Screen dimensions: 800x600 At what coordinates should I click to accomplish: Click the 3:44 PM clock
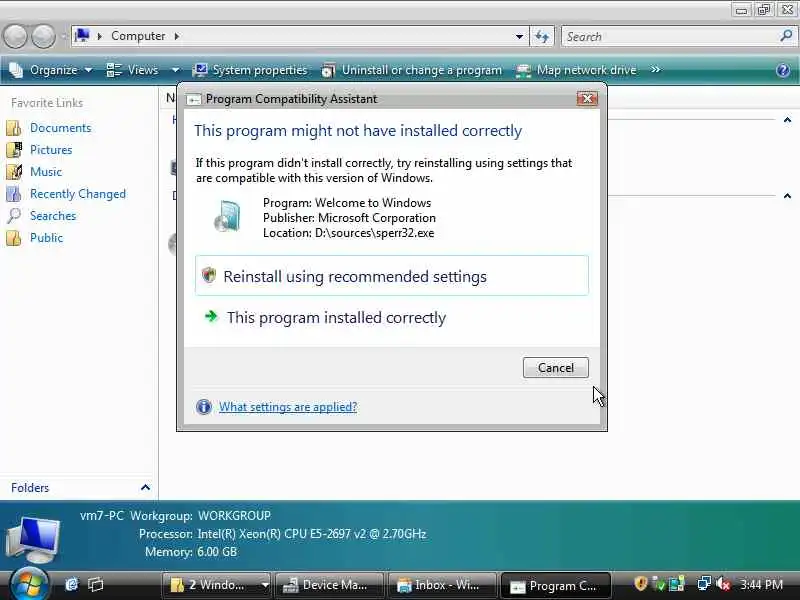point(761,585)
